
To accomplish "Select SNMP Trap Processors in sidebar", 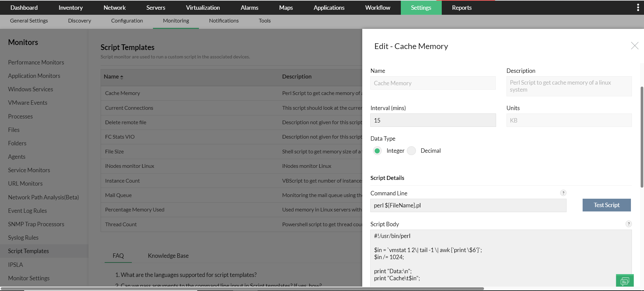I will point(36,224).
